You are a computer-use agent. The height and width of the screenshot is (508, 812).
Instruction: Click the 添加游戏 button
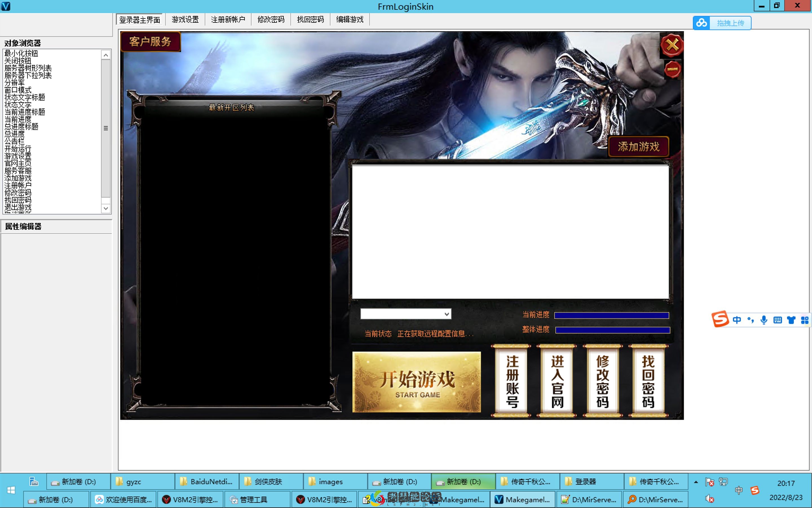point(639,146)
